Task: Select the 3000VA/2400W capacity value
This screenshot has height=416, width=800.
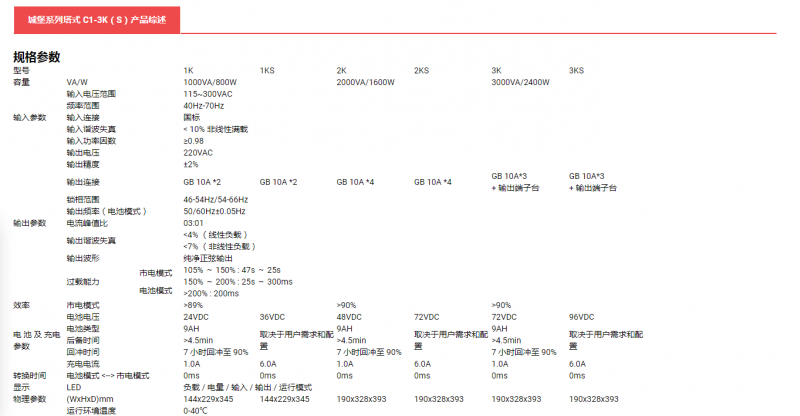Action: [520, 82]
